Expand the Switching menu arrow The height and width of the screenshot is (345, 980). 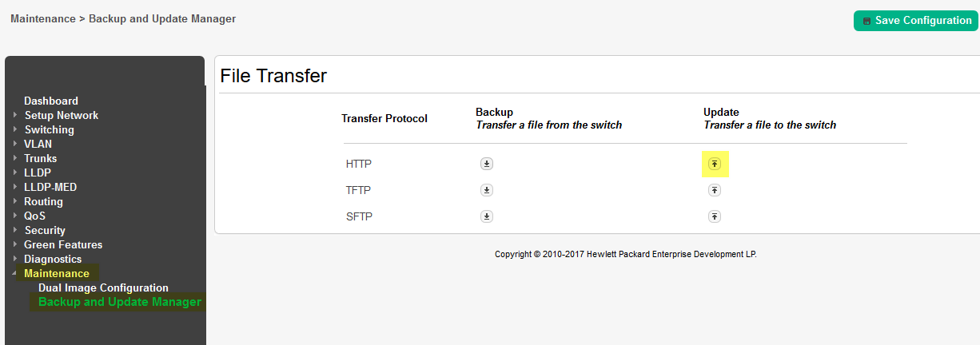[x=15, y=129]
